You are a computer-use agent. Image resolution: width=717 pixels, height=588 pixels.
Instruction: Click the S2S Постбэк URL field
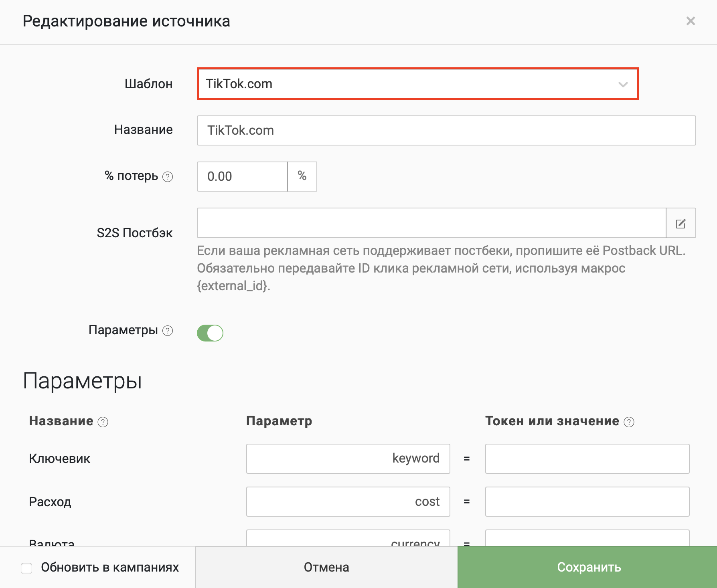(431, 223)
